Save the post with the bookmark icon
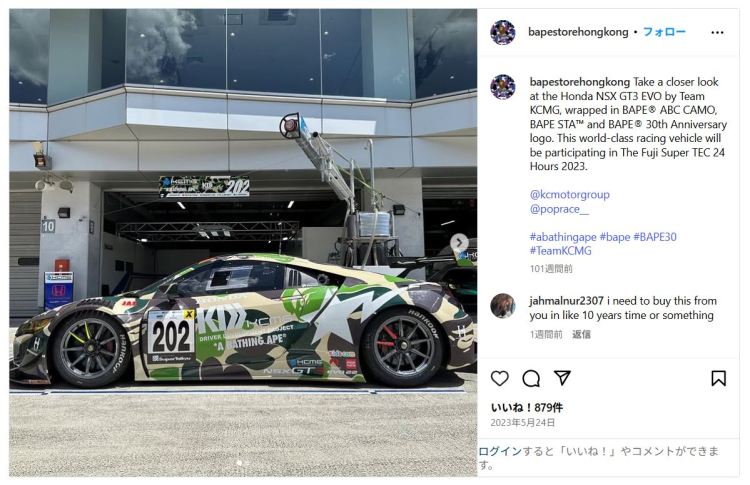Viewport: 750px width, 485px height. pos(718,378)
